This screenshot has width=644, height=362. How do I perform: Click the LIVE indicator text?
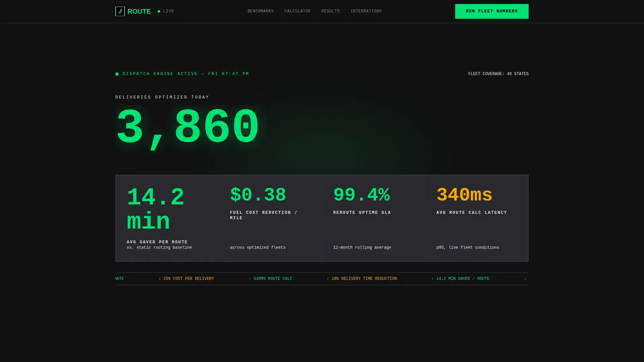(168, 11)
